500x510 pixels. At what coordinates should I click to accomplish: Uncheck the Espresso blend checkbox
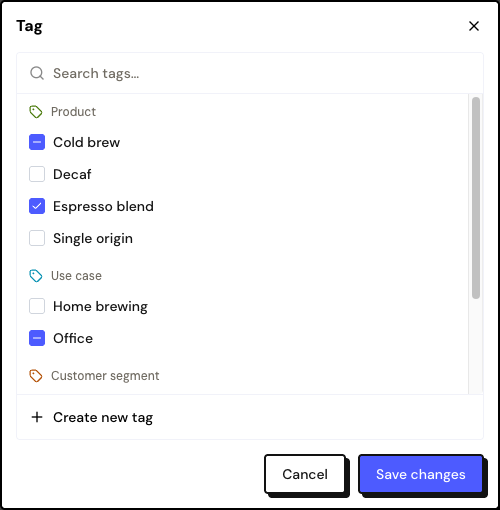tap(37, 206)
